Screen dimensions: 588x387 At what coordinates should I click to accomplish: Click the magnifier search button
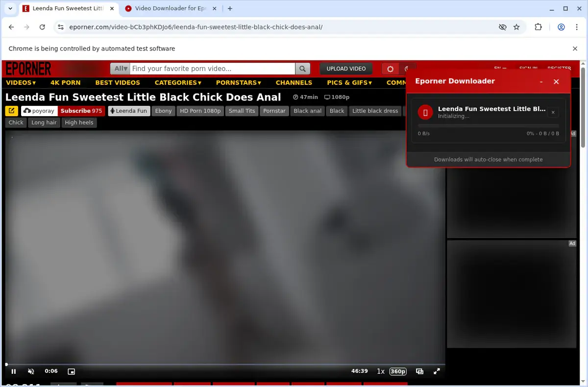pos(303,69)
